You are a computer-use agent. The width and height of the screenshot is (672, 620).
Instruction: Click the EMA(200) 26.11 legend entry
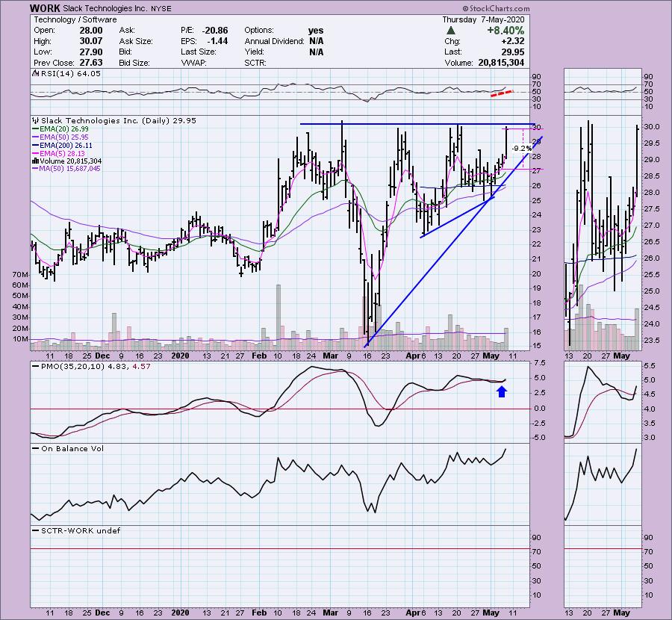(62, 146)
